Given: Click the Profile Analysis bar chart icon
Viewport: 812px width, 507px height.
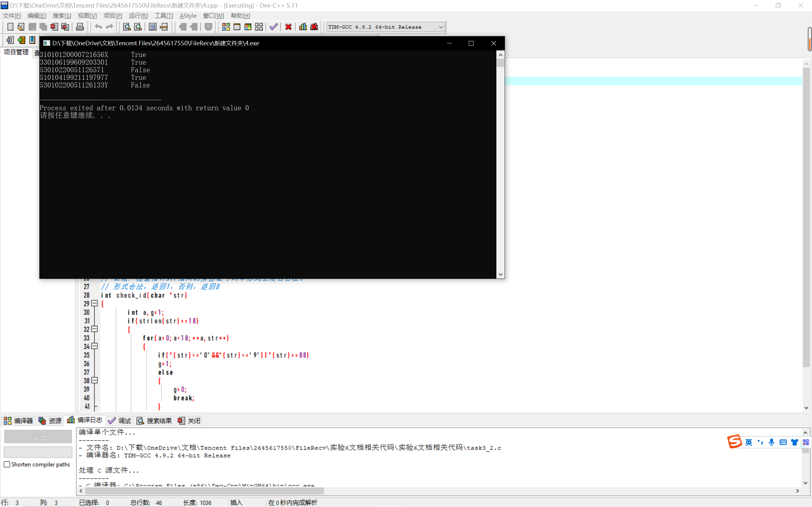Looking at the screenshot, I should (x=303, y=27).
